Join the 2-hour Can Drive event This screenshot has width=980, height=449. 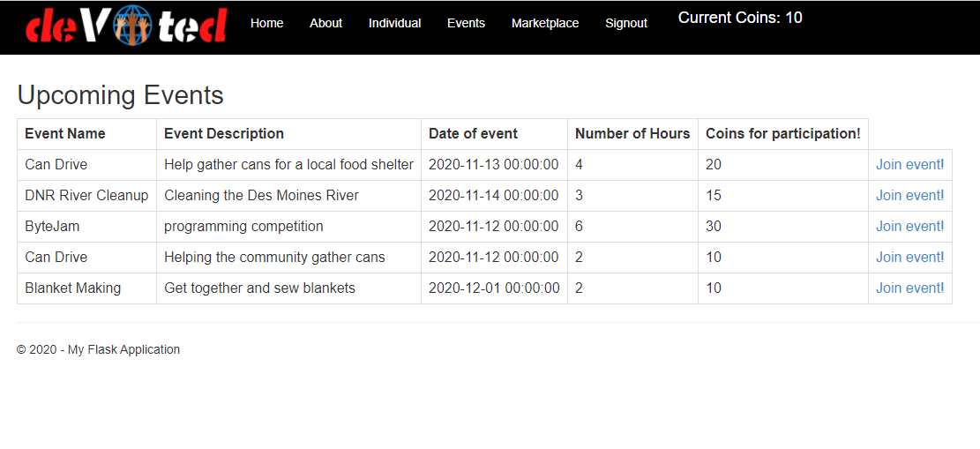[x=909, y=257]
